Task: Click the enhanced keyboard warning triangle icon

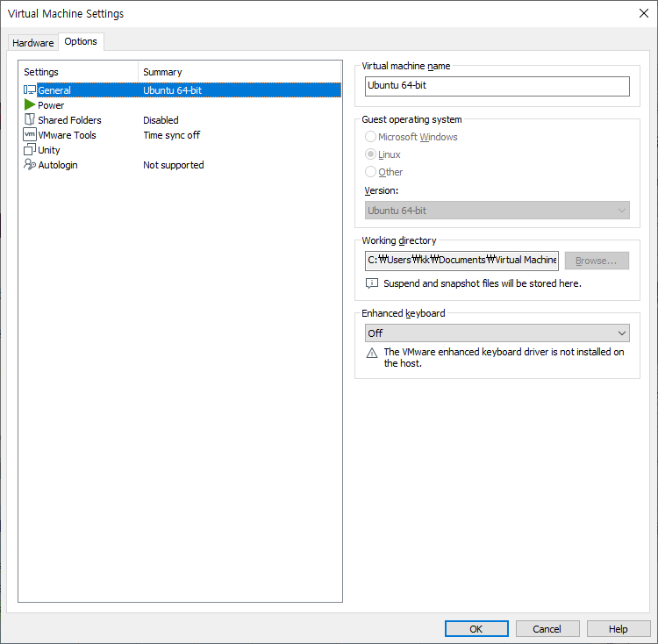Action: click(x=372, y=353)
